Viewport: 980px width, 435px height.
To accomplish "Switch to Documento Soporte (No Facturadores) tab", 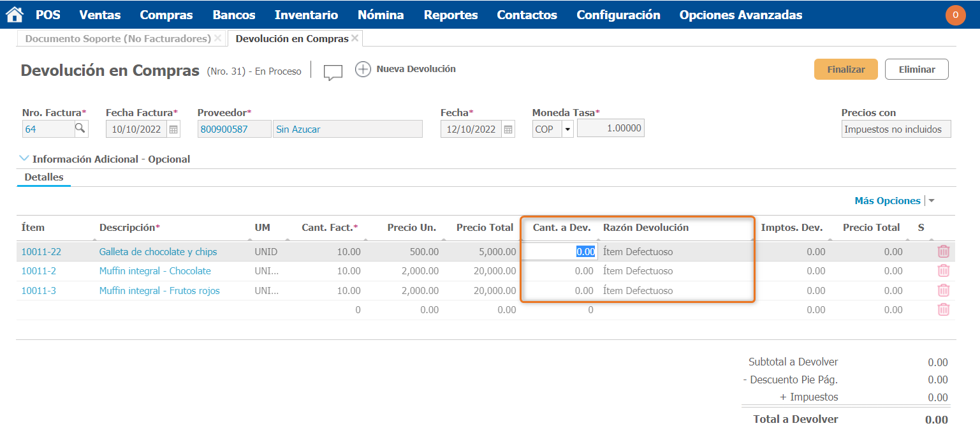I will pyautogui.click(x=118, y=39).
